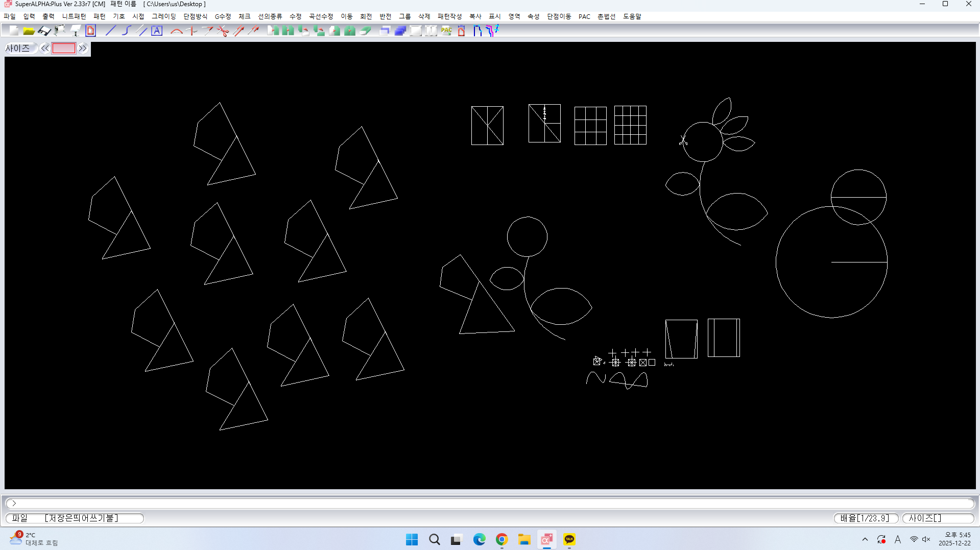Select the S-shaped curve drawing tool

pyautogui.click(x=126, y=31)
